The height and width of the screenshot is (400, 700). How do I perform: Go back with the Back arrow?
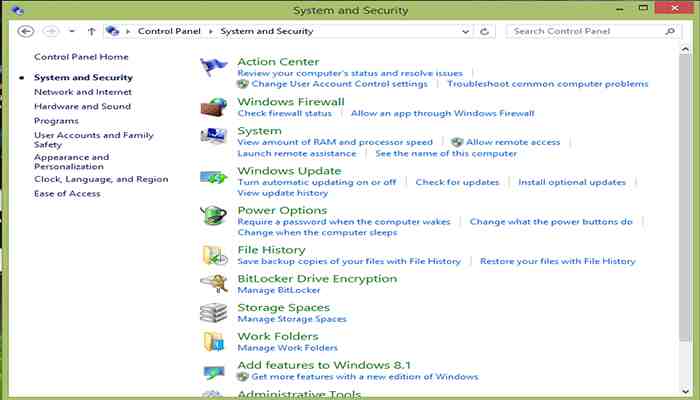coord(25,31)
